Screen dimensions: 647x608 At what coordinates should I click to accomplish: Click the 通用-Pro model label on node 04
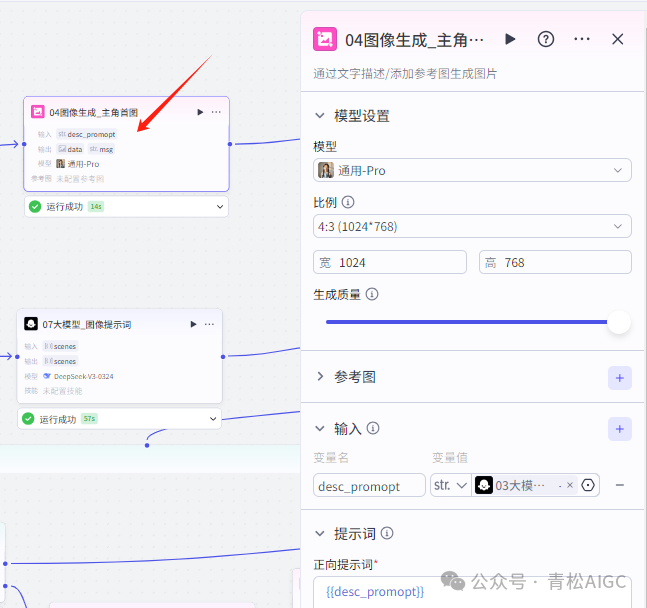[x=78, y=164]
